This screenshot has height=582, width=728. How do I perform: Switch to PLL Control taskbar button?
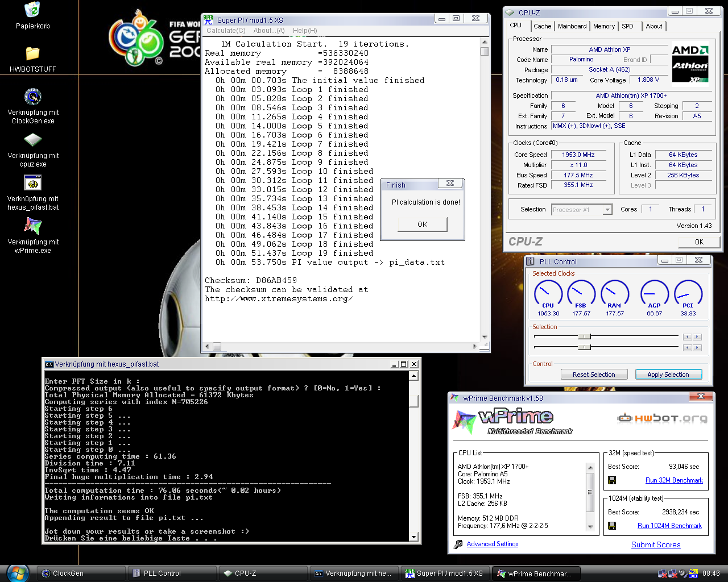click(172, 573)
